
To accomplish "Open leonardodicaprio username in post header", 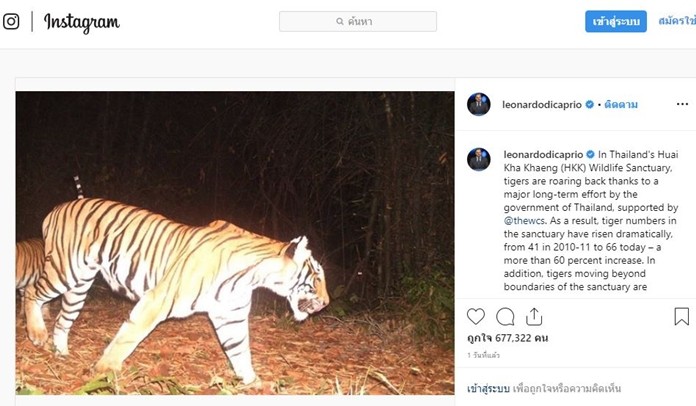I will pyautogui.click(x=542, y=104).
